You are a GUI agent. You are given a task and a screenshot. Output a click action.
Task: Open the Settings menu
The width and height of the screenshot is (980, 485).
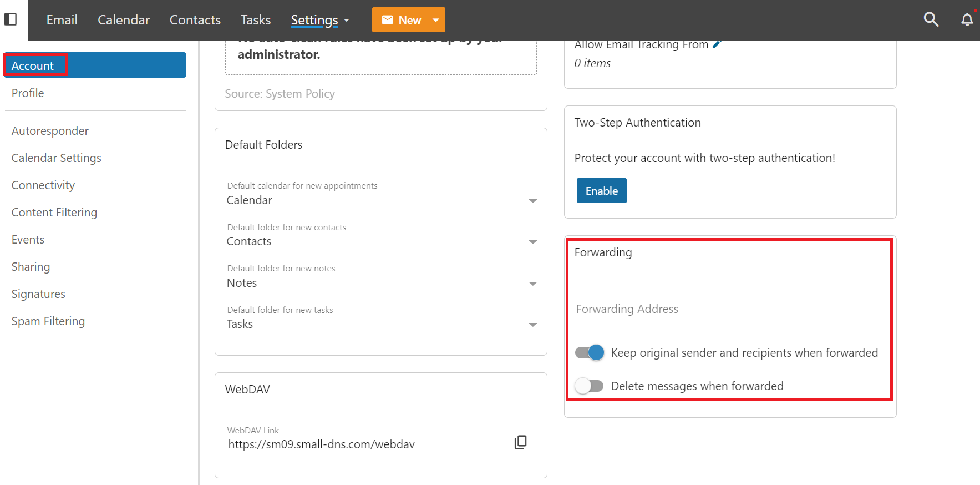[319, 20]
